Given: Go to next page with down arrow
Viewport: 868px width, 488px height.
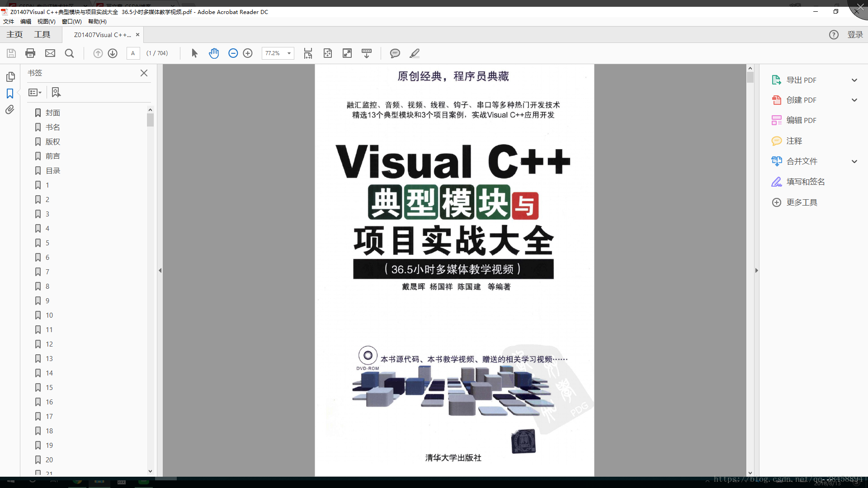Looking at the screenshot, I should [113, 53].
